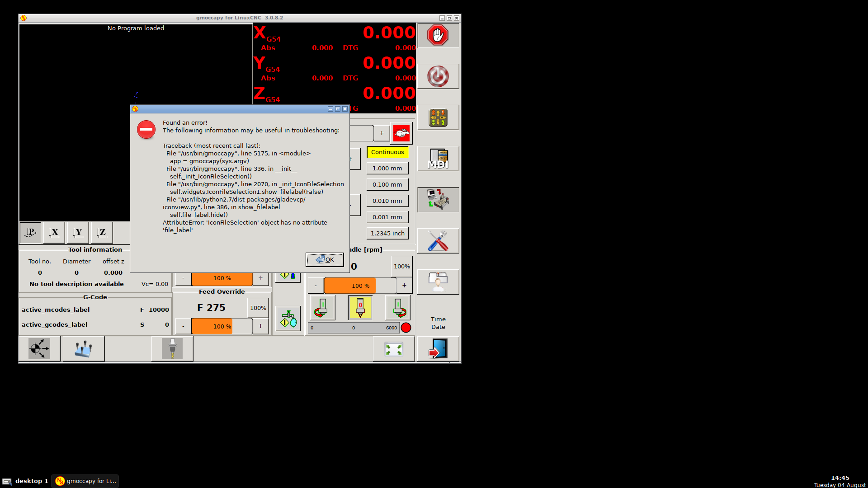Screen dimensions: 868x488
Task: Click the No tool description available text
Action: [76, 284]
